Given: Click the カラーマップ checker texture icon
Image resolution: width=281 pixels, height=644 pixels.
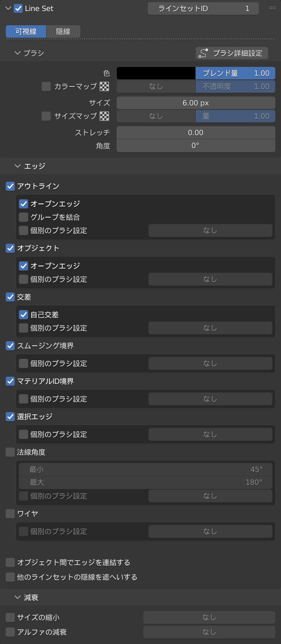Looking at the screenshot, I should [104, 86].
